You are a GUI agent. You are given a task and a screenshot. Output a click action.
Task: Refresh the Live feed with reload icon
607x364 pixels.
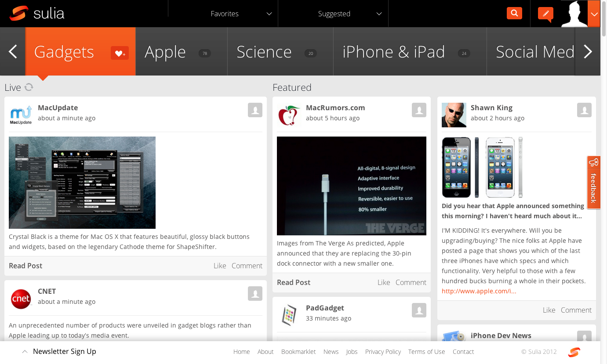coord(29,87)
